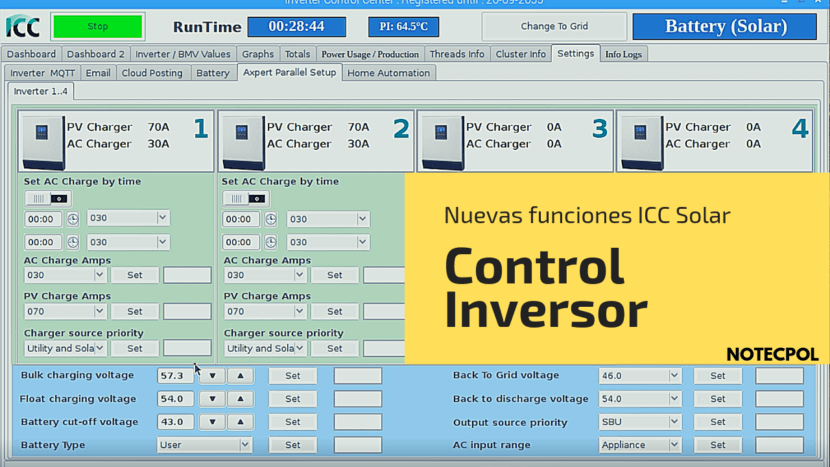Open AC Charge Amps dropdown for inverter 1

(x=99, y=275)
